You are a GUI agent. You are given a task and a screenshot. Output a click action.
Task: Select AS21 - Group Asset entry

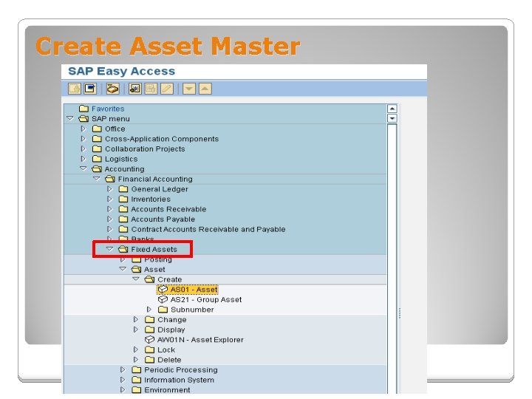[206, 299]
